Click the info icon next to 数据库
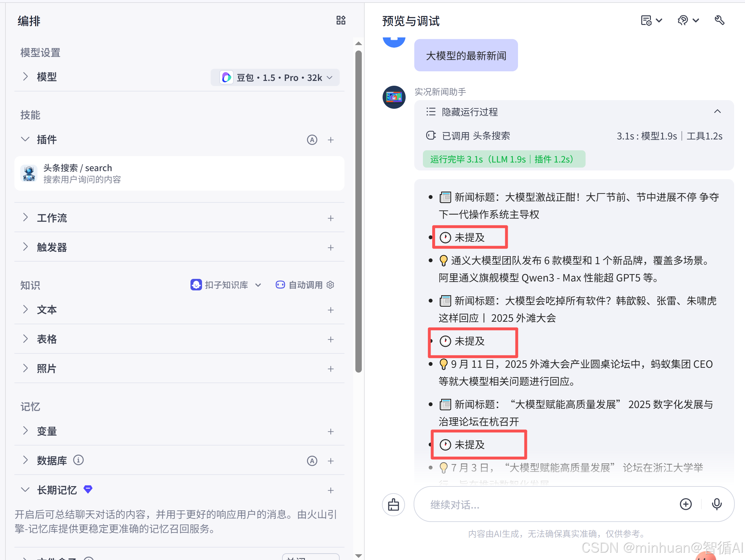Viewport: 745px width, 560px height. 78,460
